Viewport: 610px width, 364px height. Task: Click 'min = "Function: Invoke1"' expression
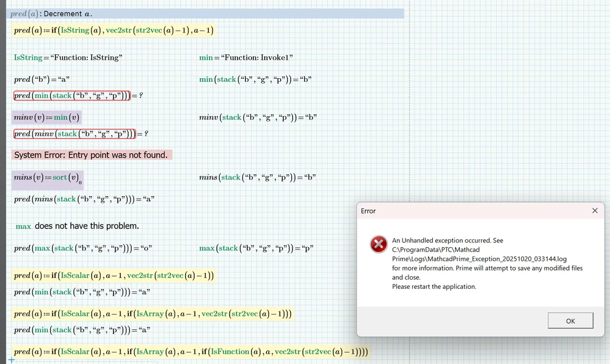click(246, 57)
